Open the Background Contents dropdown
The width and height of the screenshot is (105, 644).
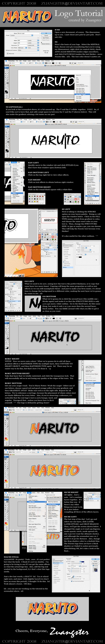pos(28,50)
